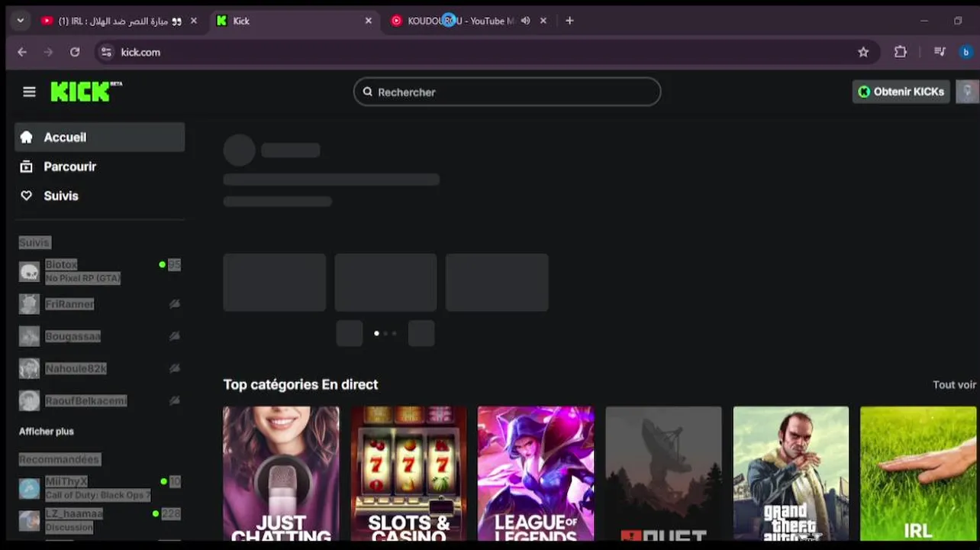Image resolution: width=980 pixels, height=550 pixels.
Task: Click FriRanner offline status icon
Action: point(175,304)
